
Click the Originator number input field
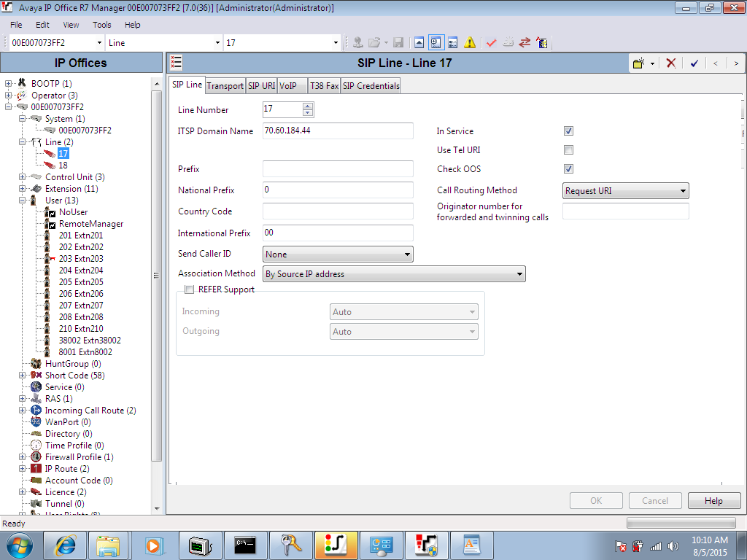coord(625,211)
